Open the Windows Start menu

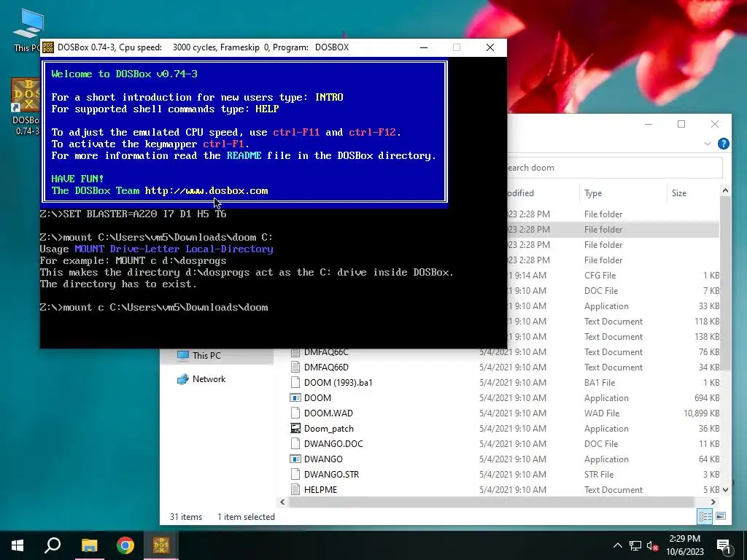tap(18, 545)
